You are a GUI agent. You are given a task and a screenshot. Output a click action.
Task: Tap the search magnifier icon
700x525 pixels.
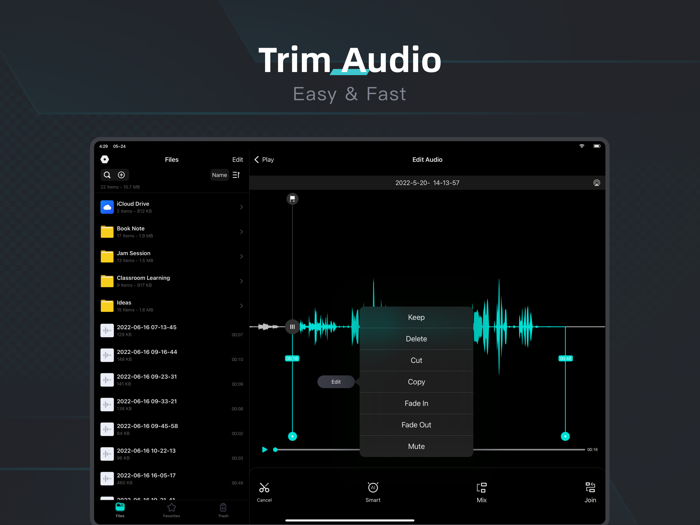tap(107, 175)
